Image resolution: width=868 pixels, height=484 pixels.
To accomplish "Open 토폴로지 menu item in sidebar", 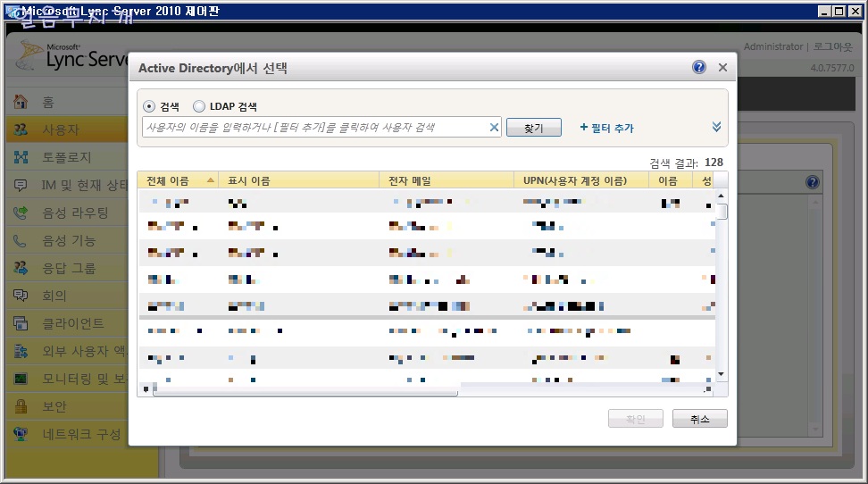I will (67, 157).
